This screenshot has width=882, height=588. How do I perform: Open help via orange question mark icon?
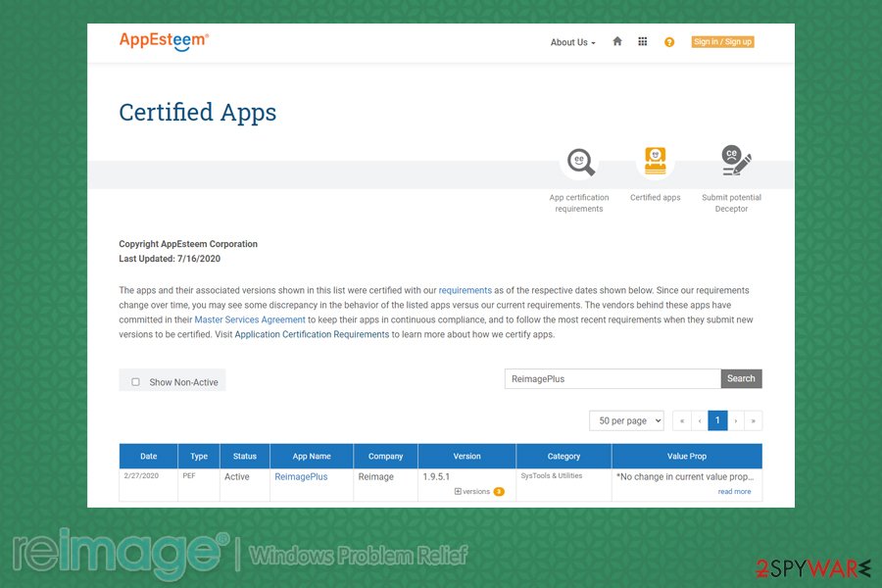point(668,42)
